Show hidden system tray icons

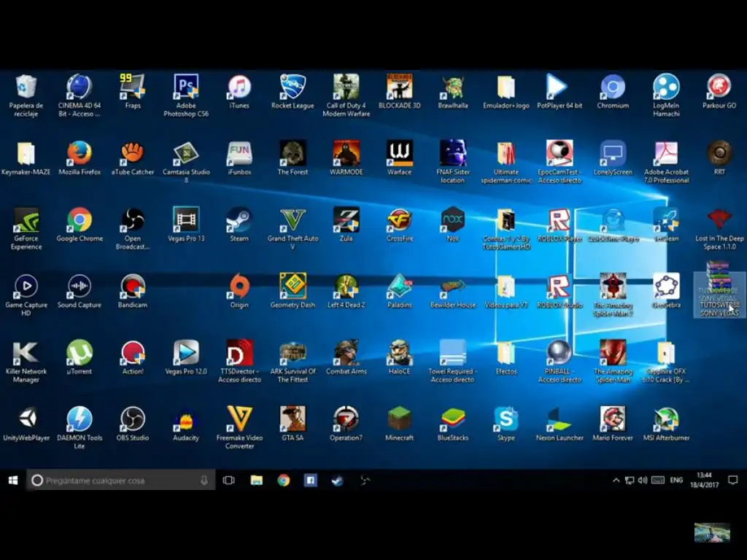tap(616, 481)
